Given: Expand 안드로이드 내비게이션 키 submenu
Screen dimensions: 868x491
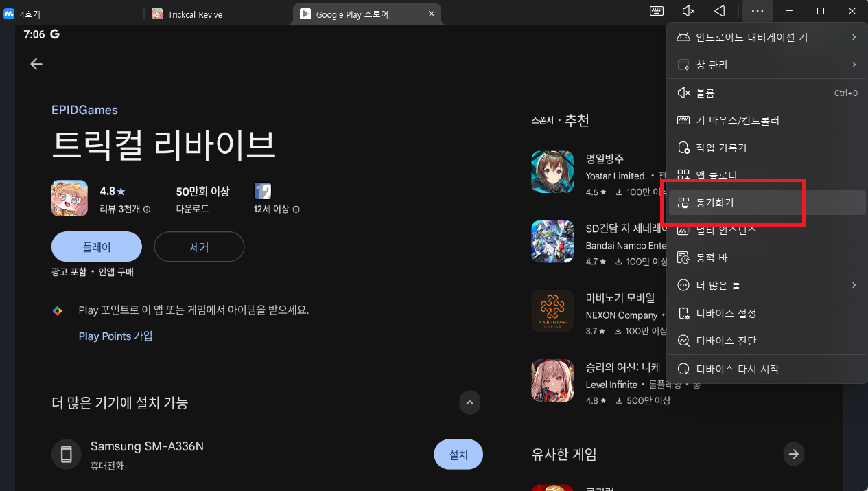Looking at the screenshot, I should click(x=767, y=37).
